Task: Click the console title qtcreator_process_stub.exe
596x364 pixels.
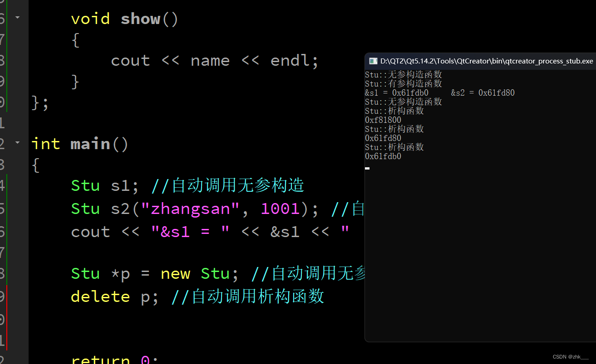Action: (487, 61)
